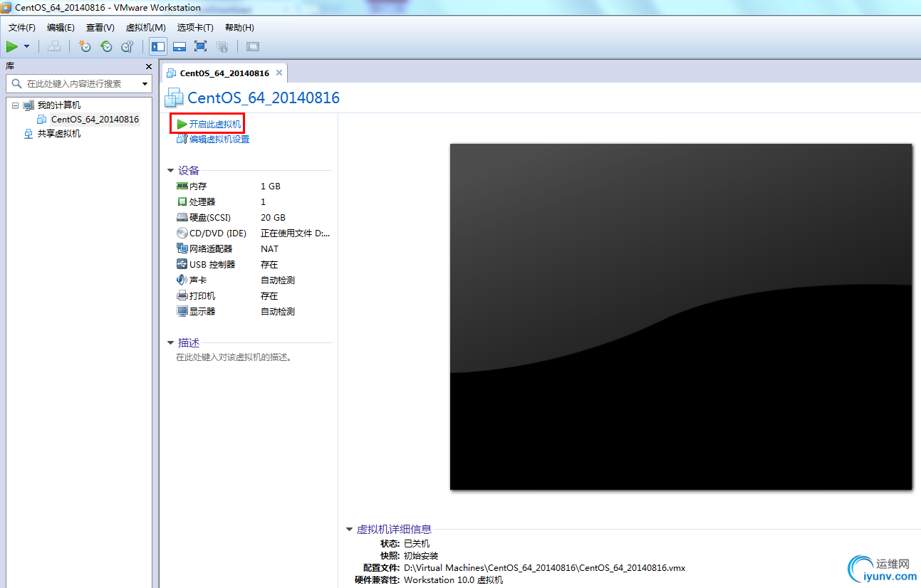921x588 pixels.
Task: Open the 查看(V) menu
Action: (100, 28)
